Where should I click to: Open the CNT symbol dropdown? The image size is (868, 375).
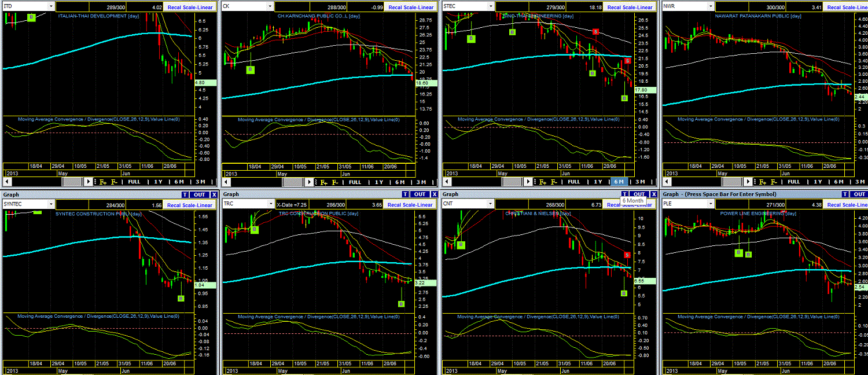point(490,204)
